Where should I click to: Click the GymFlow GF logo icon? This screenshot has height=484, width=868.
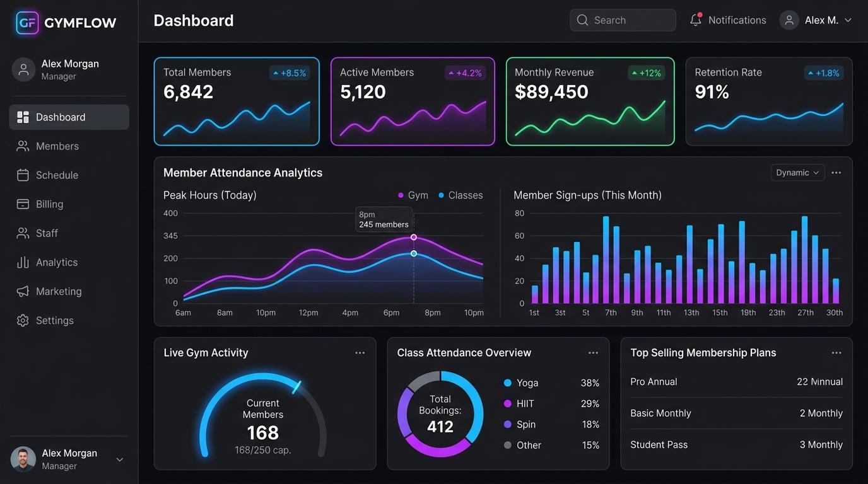point(27,23)
